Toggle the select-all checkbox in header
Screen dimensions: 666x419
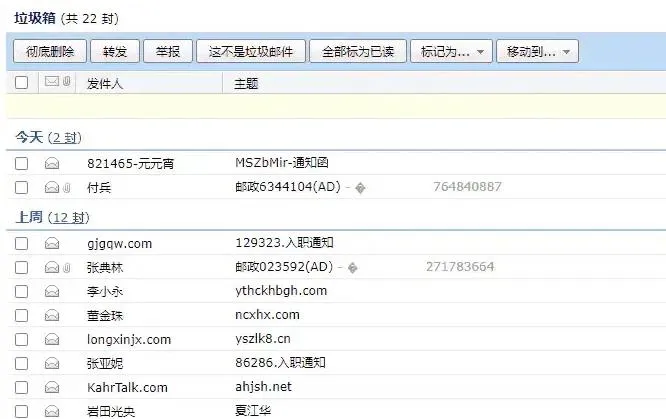pyautogui.click(x=21, y=82)
